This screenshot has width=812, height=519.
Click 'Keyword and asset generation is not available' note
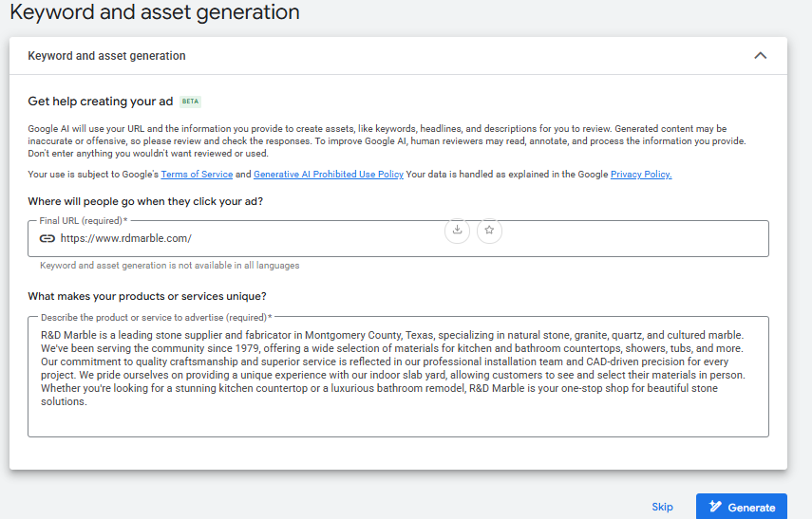coord(169,266)
